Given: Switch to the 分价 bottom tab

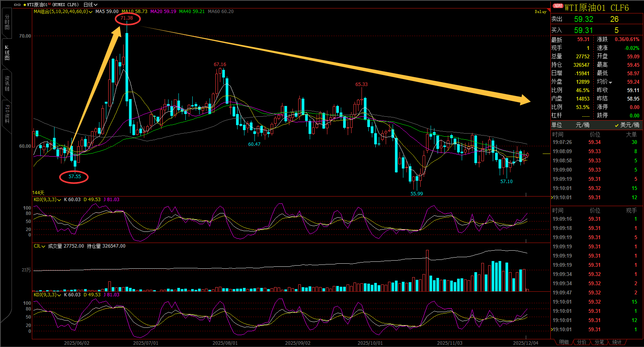Looking at the screenshot, I should [x=581, y=342].
